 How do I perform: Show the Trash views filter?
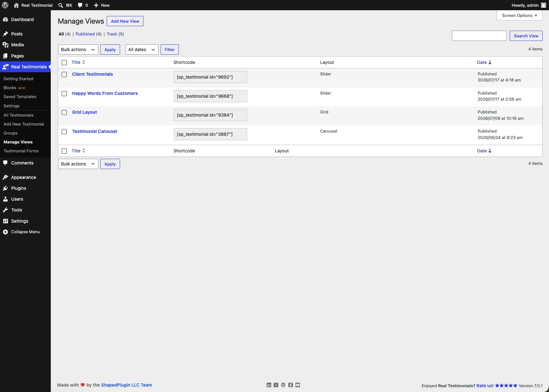coord(112,34)
